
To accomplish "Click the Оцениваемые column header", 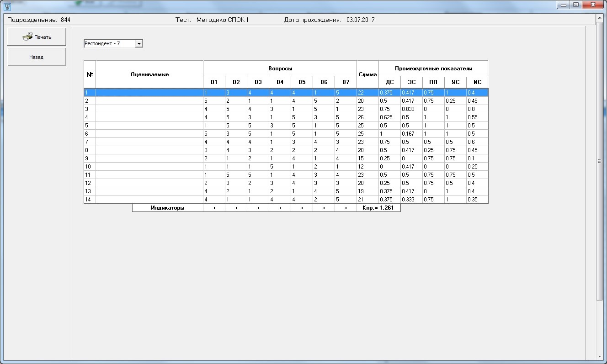I will coord(149,74).
